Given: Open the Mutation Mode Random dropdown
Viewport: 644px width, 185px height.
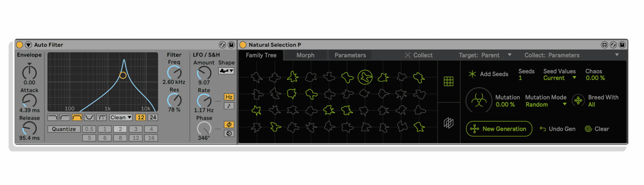Looking at the screenshot, I should [546, 104].
